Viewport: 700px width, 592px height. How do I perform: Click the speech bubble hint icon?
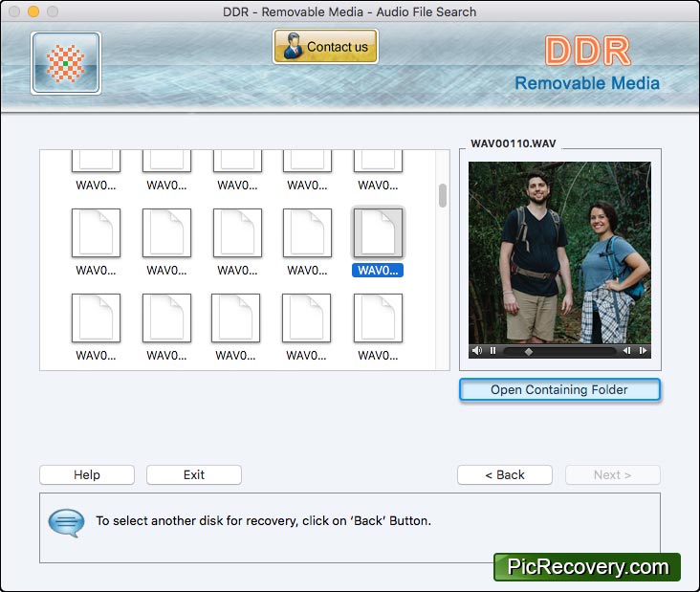(x=67, y=522)
